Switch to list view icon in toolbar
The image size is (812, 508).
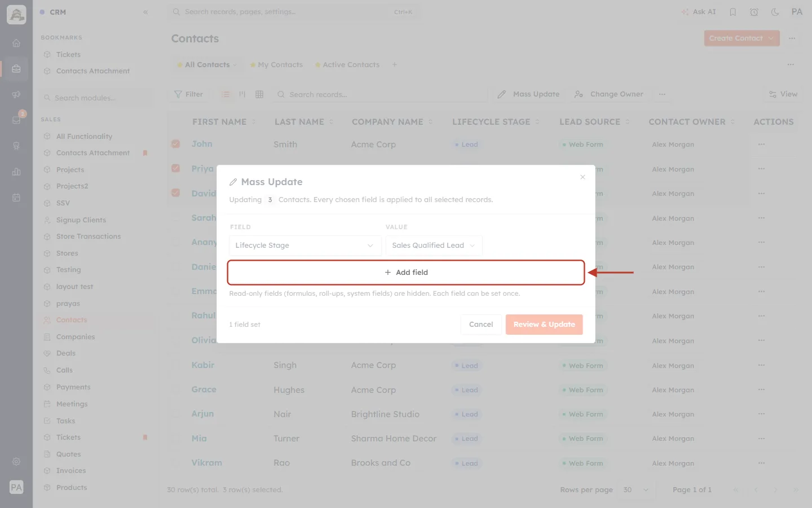pyautogui.click(x=226, y=94)
